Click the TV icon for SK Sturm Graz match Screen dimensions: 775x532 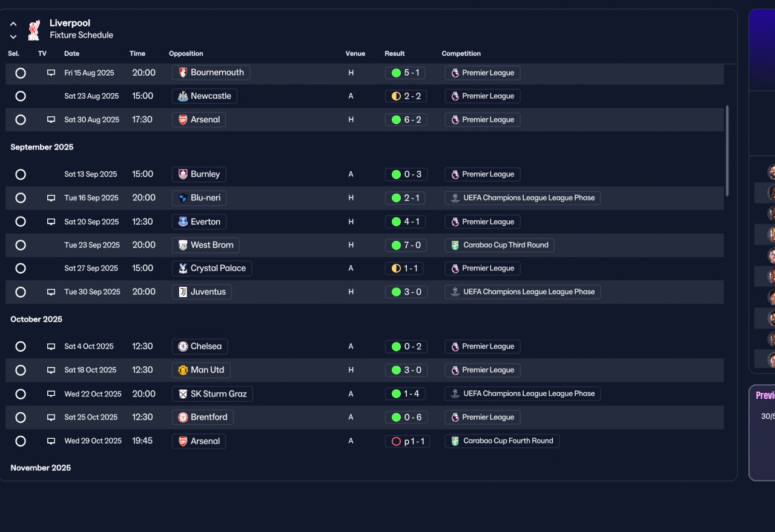pyautogui.click(x=51, y=394)
